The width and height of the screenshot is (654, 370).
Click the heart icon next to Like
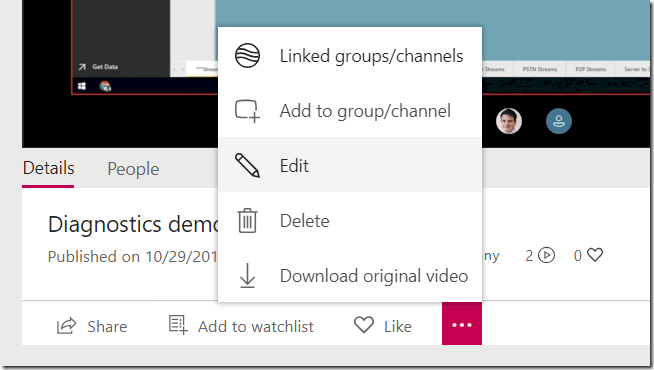point(364,325)
